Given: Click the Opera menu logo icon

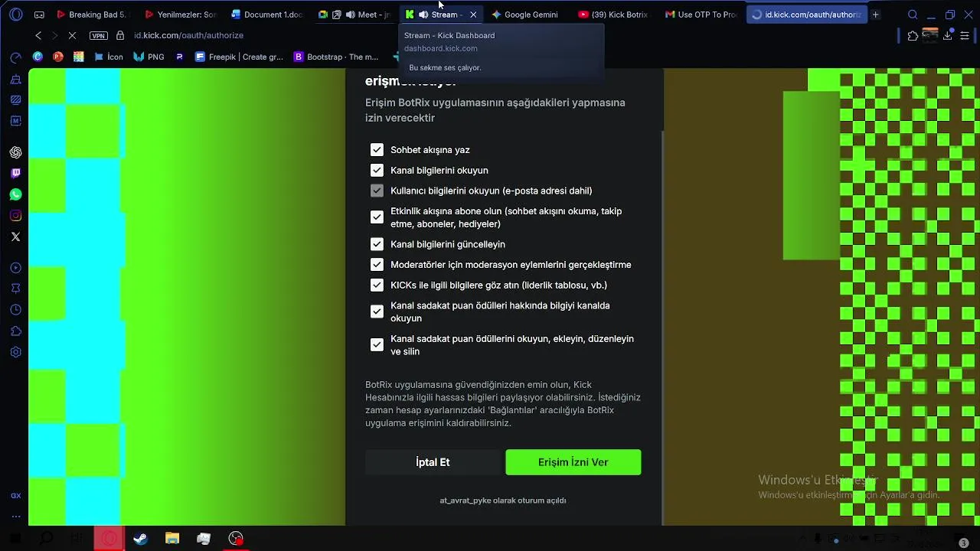Looking at the screenshot, I should [x=16, y=15].
